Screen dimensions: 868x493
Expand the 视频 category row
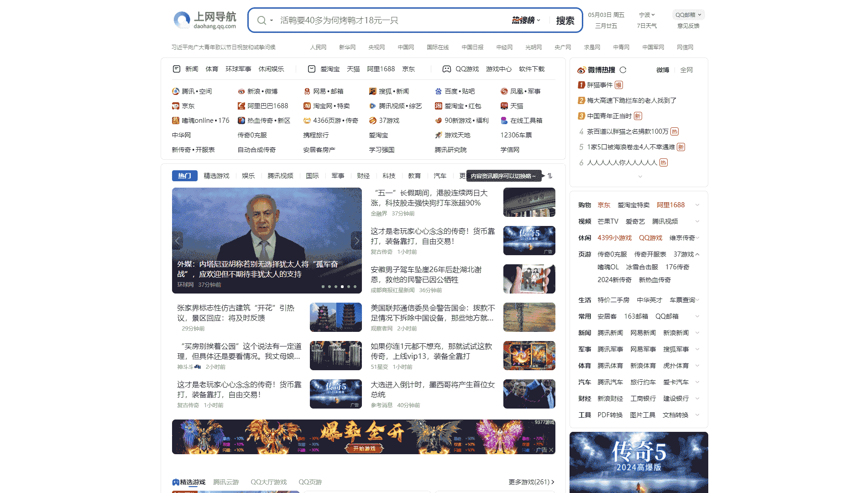click(x=697, y=221)
